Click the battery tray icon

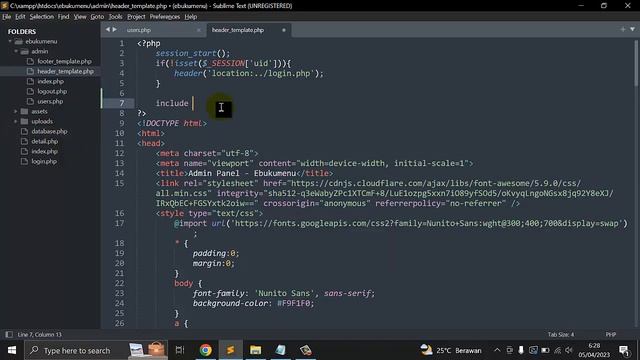545,350
